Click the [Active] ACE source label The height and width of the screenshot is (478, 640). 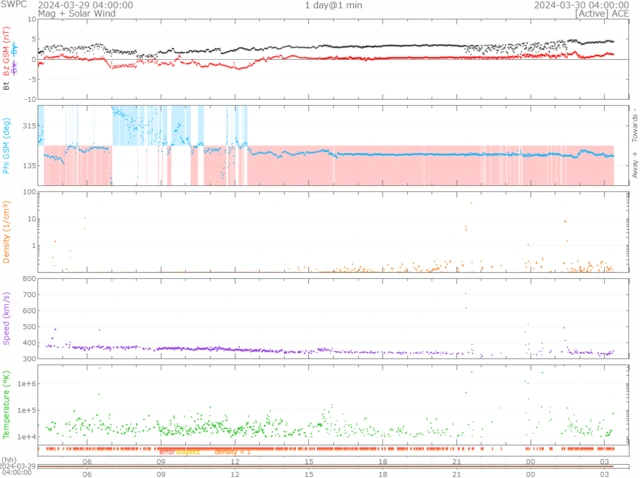(x=596, y=14)
